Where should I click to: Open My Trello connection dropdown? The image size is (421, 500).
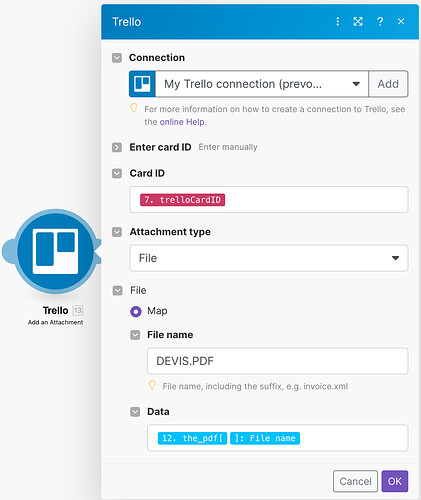[x=262, y=84]
